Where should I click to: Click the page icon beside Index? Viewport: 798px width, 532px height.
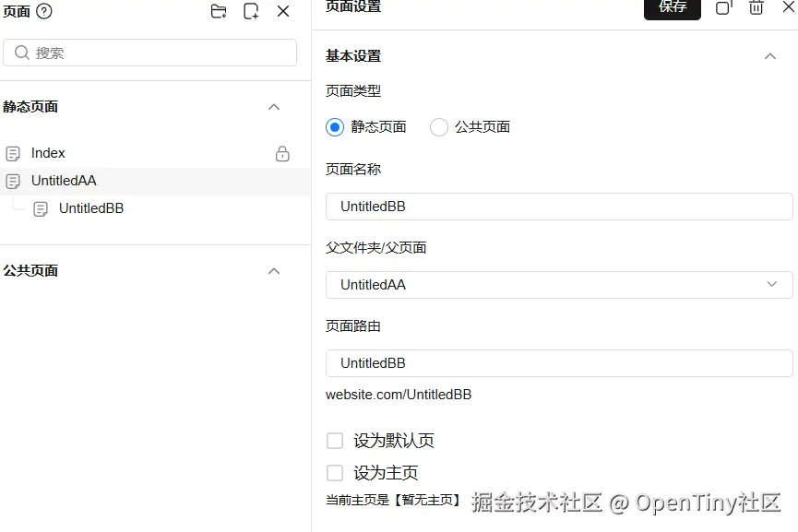point(13,154)
